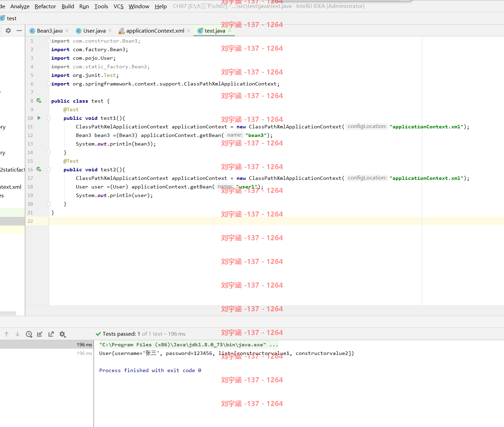504x427 pixels.
Task: Place cursor on empty line 22
Action: pyautogui.click(x=276, y=221)
